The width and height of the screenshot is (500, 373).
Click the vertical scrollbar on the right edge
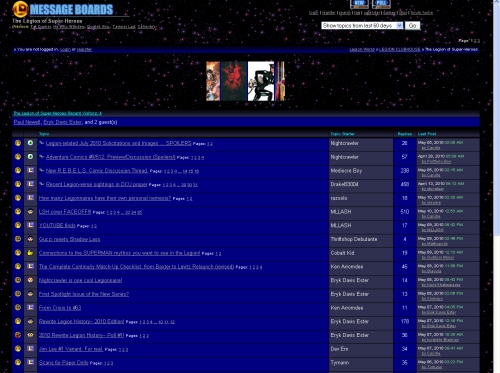[x=496, y=186]
